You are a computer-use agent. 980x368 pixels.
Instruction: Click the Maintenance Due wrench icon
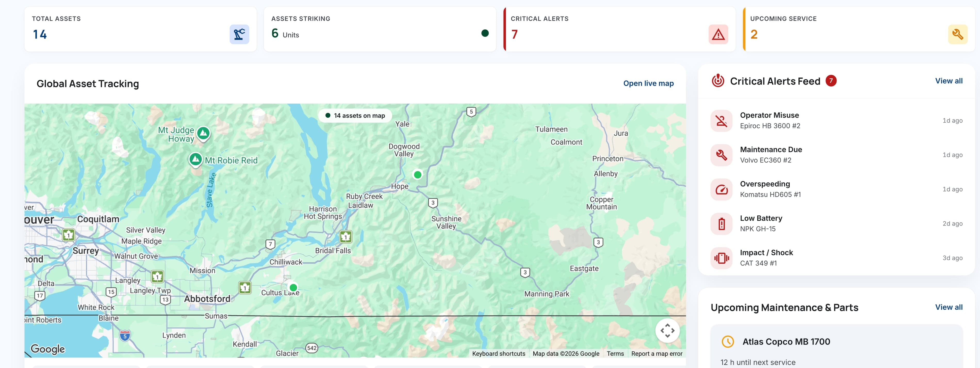pos(721,155)
